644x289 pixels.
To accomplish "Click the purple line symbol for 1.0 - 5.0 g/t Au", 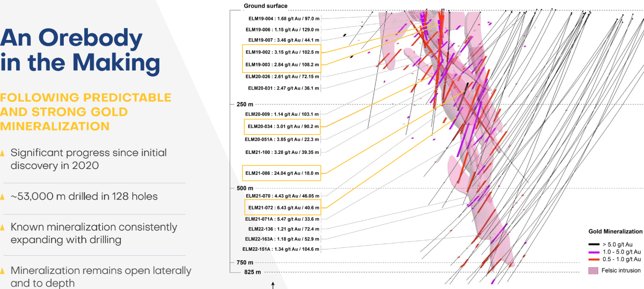I will [594, 252].
